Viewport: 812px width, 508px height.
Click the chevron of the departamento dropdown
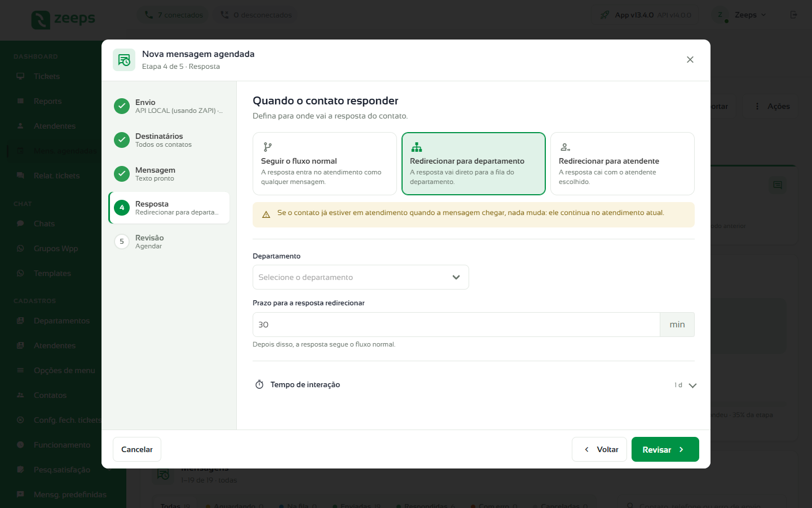(456, 277)
